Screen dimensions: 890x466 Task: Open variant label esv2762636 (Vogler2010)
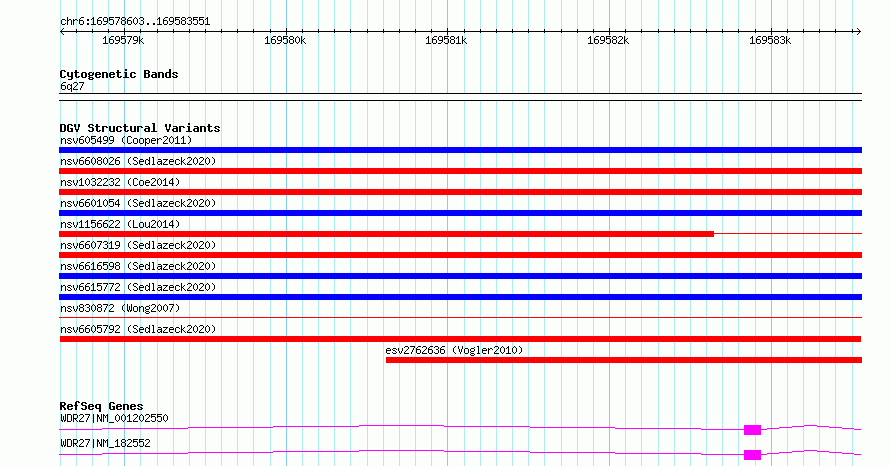click(454, 350)
